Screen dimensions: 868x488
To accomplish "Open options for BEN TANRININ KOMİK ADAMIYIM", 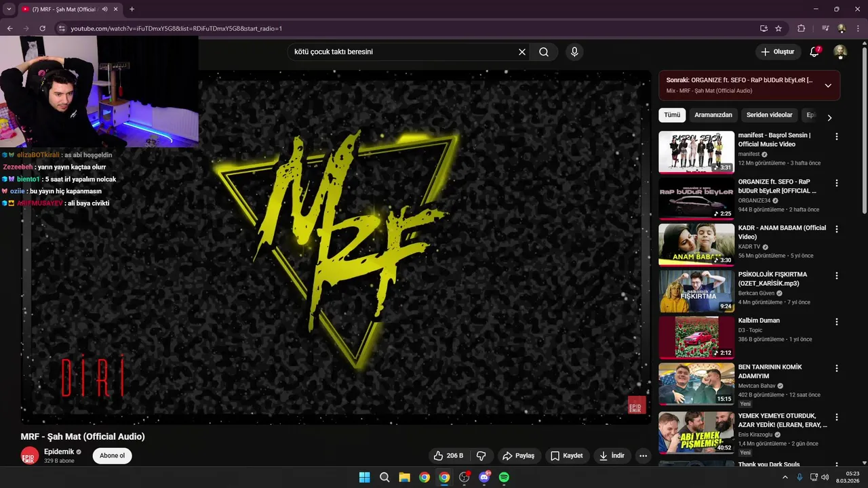I will coord(836,368).
